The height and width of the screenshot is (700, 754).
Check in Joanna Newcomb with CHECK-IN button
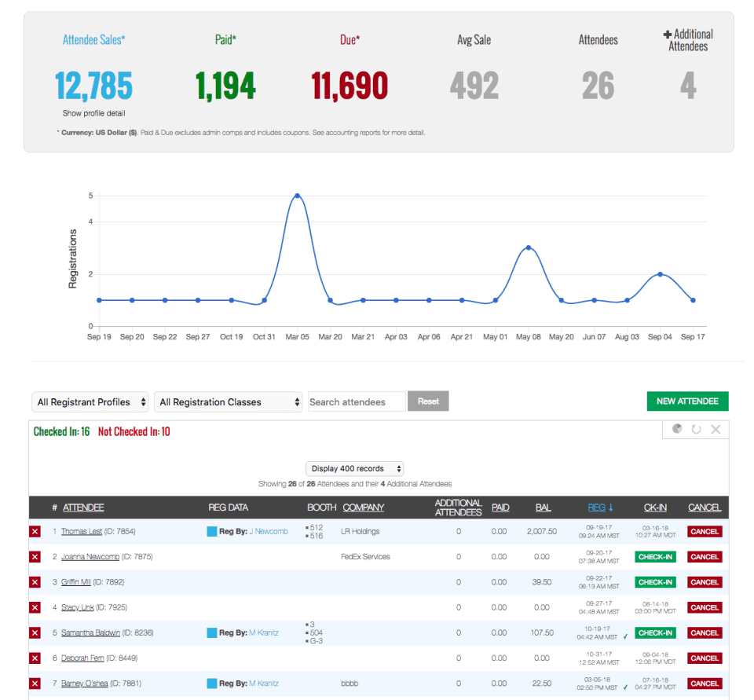656,557
